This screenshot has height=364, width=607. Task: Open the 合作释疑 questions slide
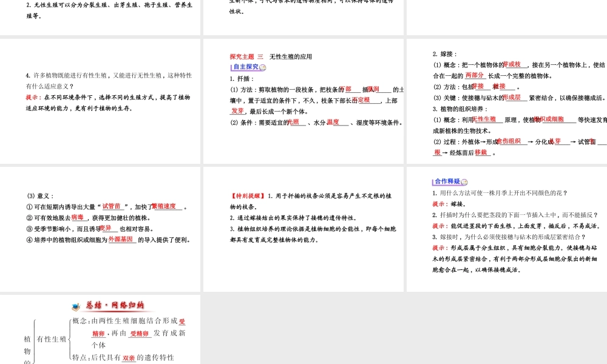507,229
